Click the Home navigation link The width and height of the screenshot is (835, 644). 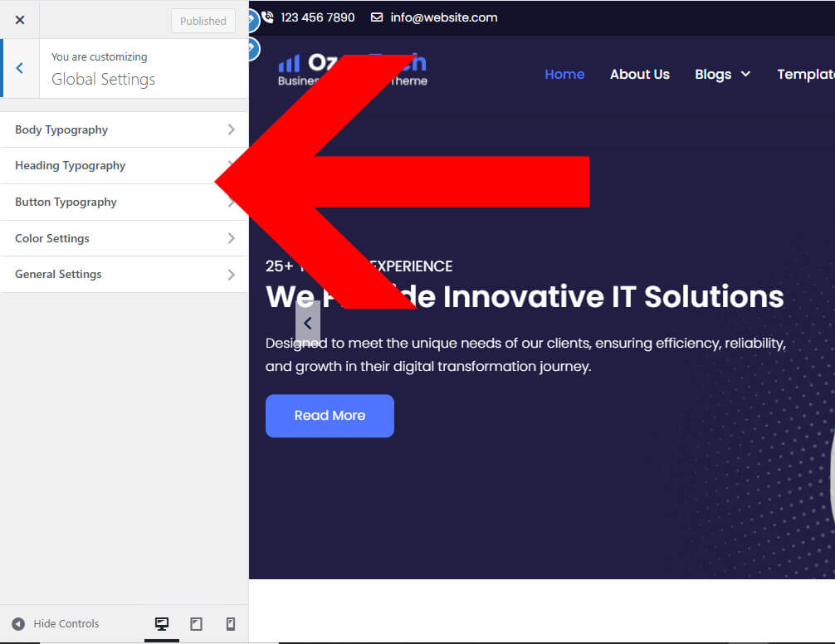(564, 75)
